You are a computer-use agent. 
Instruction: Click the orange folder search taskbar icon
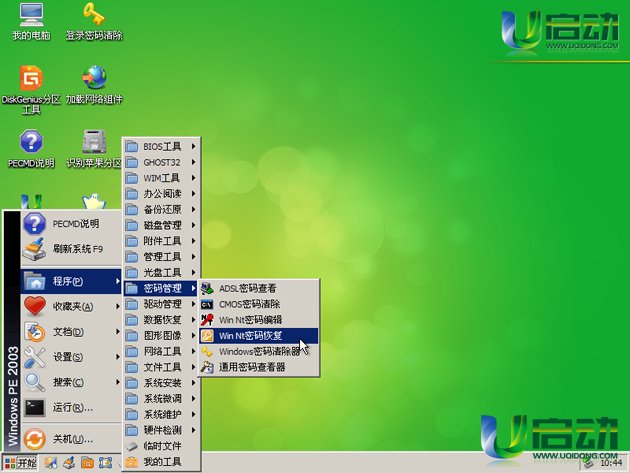pos(87,463)
